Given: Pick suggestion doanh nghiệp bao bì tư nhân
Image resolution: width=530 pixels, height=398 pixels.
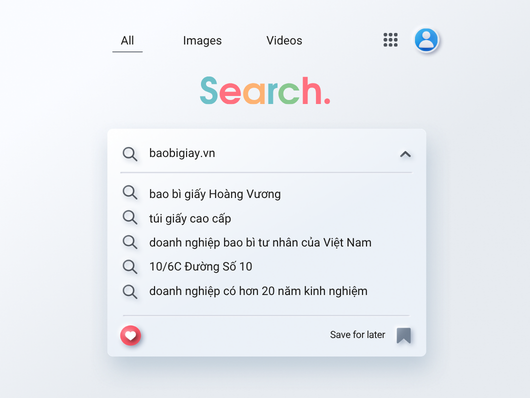Looking at the screenshot, I should click(x=260, y=242).
